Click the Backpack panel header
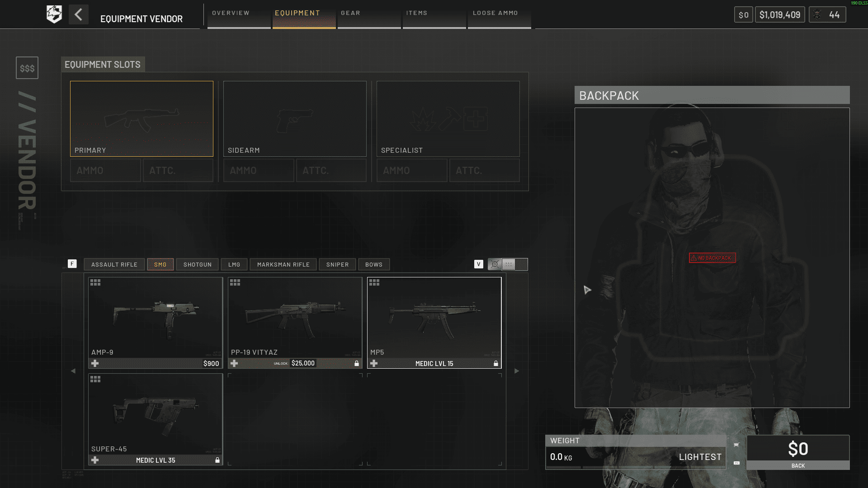The image size is (868, 488). (x=712, y=95)
